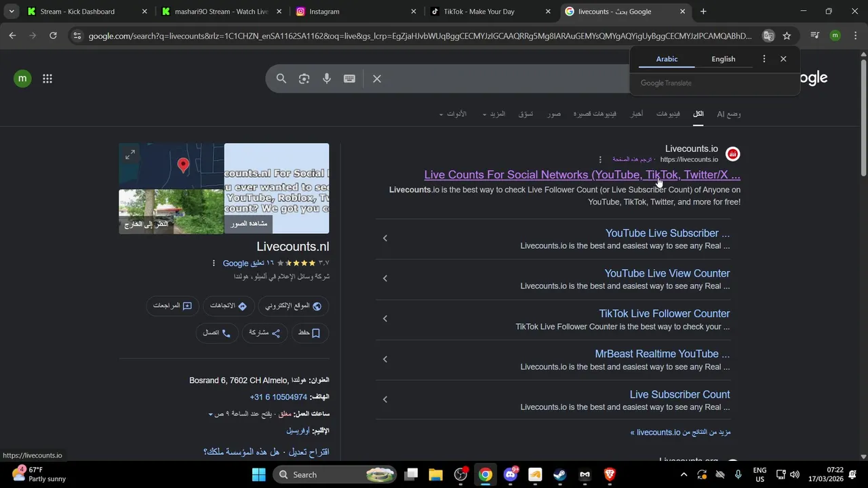Image resolution: width=868 pixels, height=488 pixels.
Task: Expand the map thumbnail with the fullscreen icon
Action: 130,155
